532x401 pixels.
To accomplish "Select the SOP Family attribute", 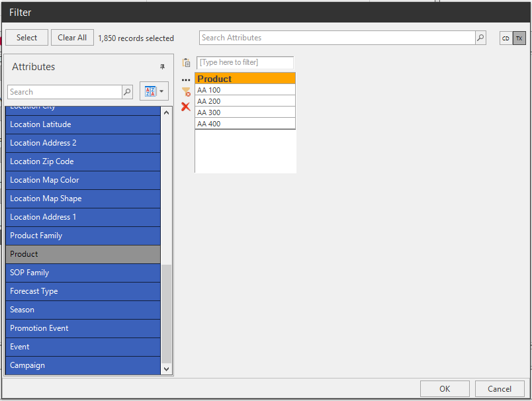I will [83, 273].
